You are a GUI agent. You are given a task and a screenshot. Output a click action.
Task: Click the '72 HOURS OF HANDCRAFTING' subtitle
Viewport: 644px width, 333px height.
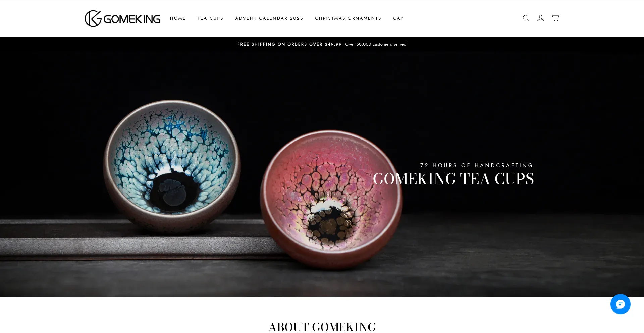[477, 165]
